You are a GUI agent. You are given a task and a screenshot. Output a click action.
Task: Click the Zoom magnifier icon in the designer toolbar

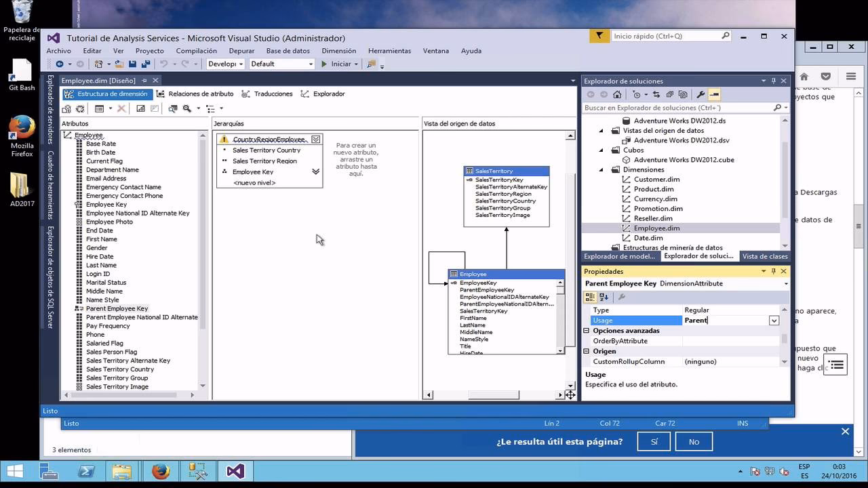coord(187,108)
